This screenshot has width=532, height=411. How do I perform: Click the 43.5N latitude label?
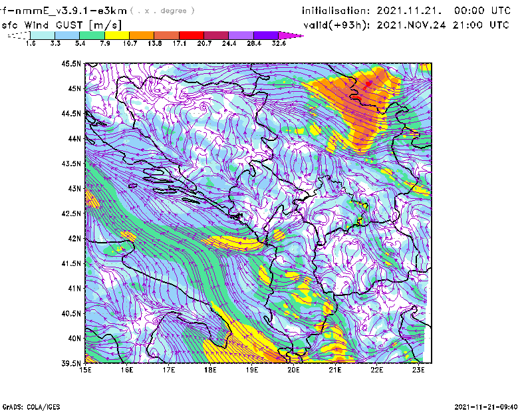pos(71,164)
